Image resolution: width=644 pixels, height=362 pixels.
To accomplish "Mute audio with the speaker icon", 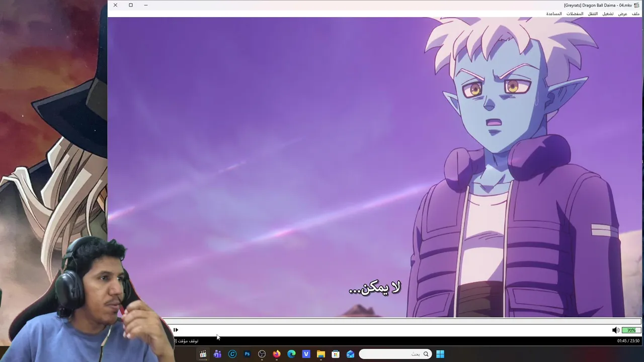I will pyautogui.click(x=615, y=330).
